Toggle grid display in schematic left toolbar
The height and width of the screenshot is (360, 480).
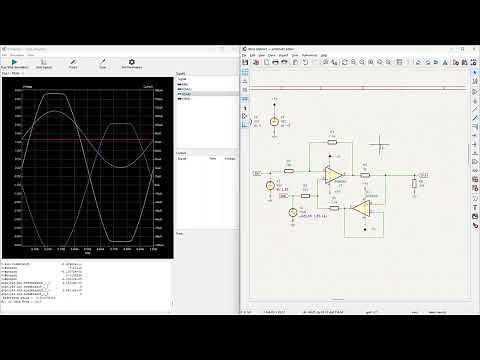click(245, 72)
